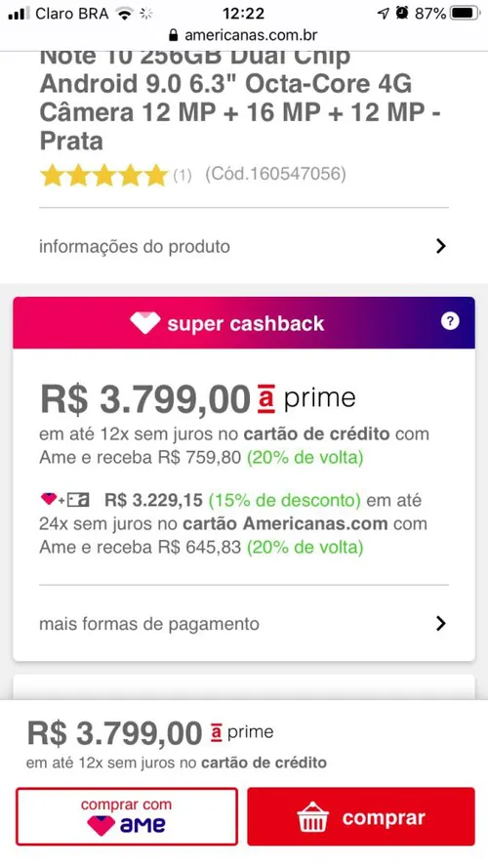Open the super cashback help question mark

(x=450, y=321)
